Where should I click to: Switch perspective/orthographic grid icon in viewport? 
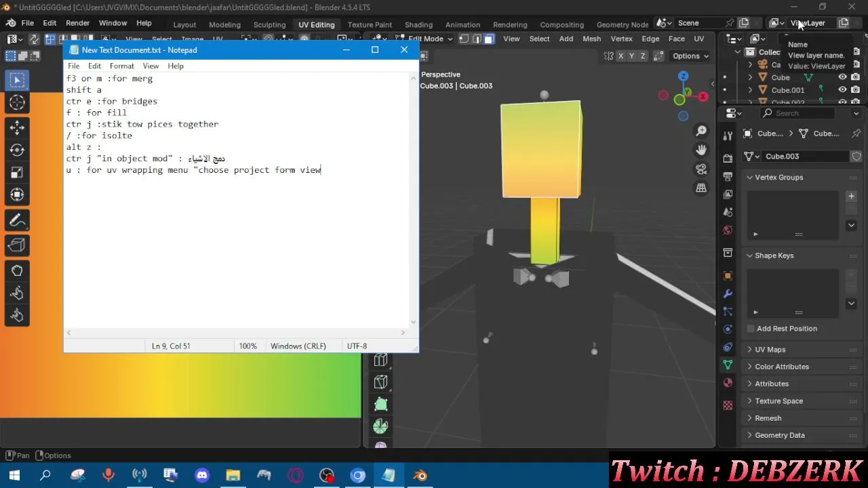(701, 188)
